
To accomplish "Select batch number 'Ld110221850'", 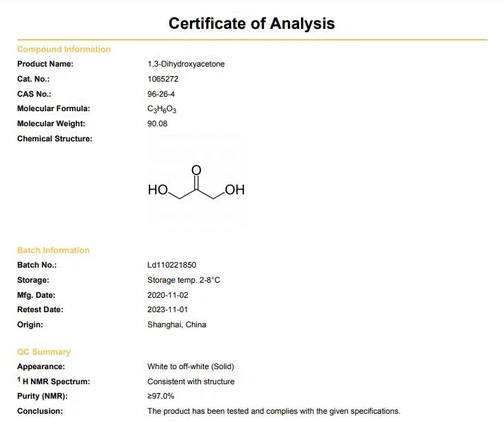I will [x=172, y=265].
